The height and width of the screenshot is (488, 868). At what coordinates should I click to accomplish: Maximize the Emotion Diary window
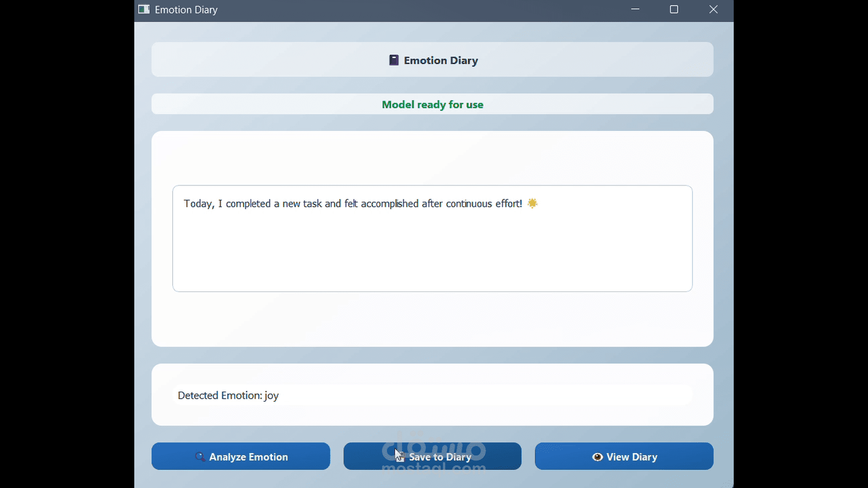[674, 9]
